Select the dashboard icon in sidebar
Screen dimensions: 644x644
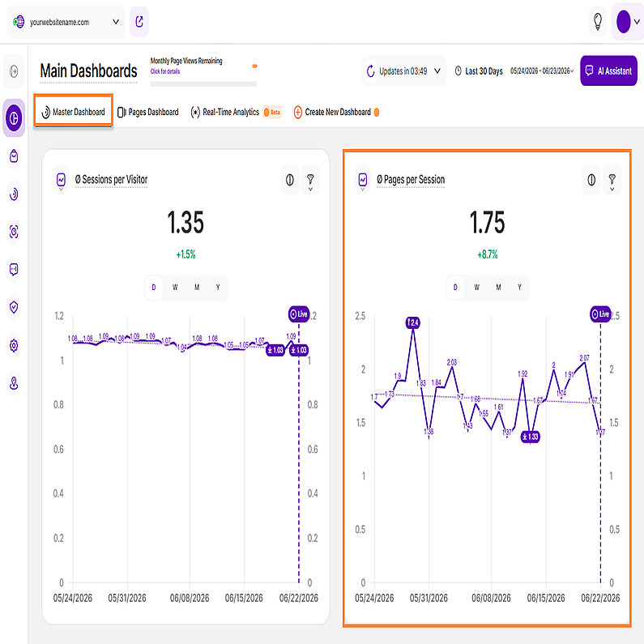(14, 118)
